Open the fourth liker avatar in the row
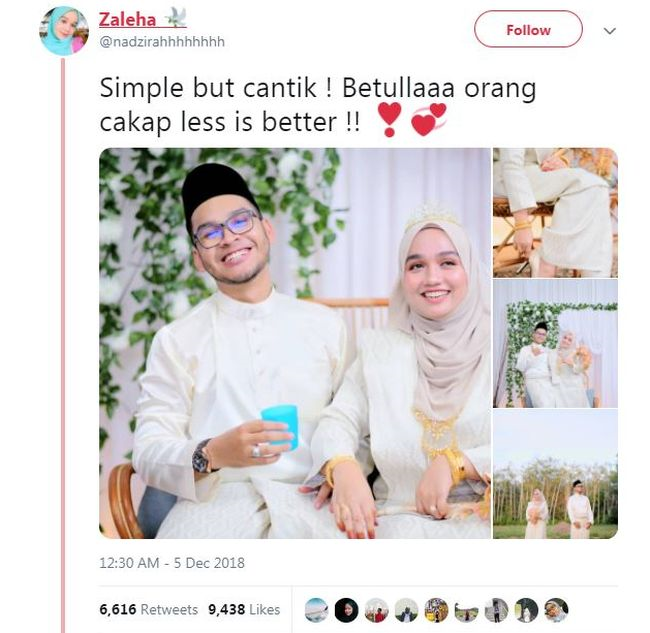 [406, 610]
